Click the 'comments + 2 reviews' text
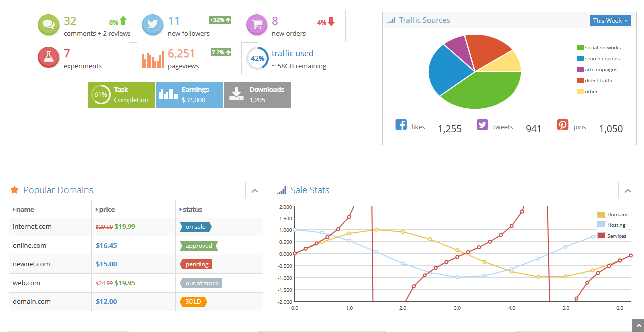The width and height of the screenshot is (644, 332). pyautogui.click(x=97, y=34)
